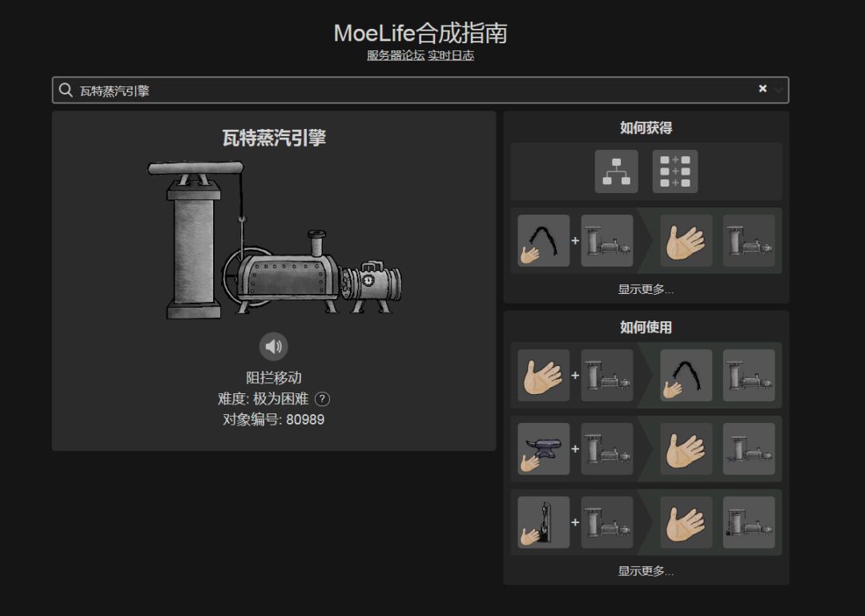Click the 对象编号: 80989 text

click(x=274, y=420)
